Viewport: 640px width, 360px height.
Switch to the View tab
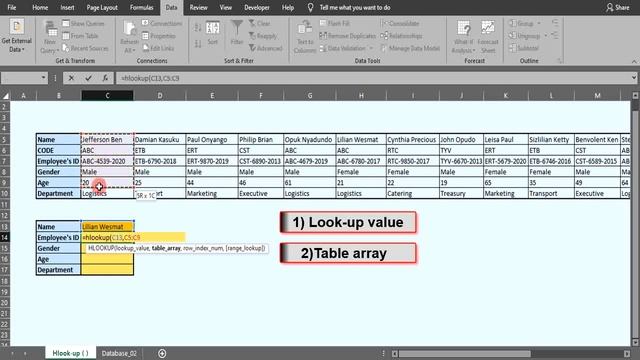pyautogui.click(x=226, y=7)
